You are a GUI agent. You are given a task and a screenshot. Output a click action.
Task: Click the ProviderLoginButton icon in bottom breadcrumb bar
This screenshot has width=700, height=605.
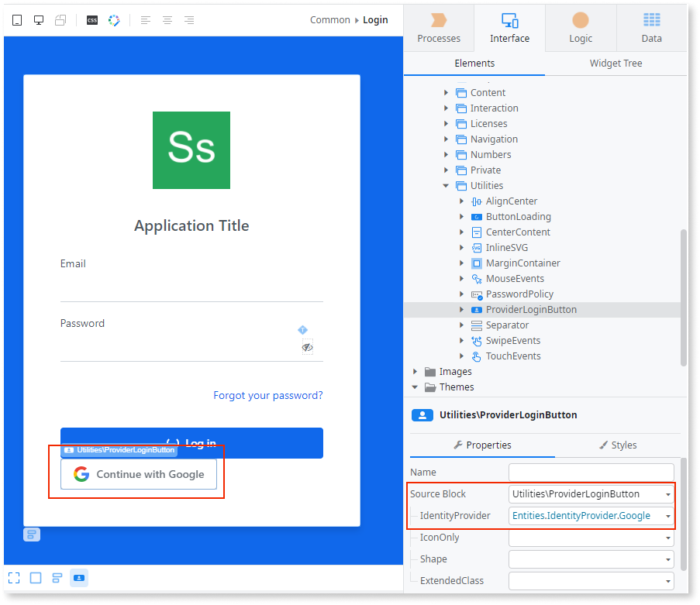click(x=78, y=577)
